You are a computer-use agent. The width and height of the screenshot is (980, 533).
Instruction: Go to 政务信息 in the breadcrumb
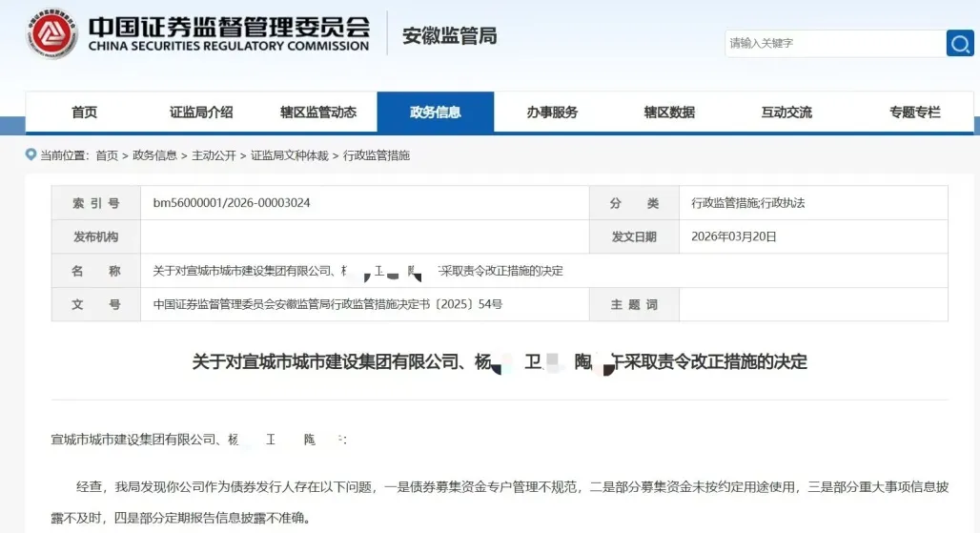tap(154, 155)
